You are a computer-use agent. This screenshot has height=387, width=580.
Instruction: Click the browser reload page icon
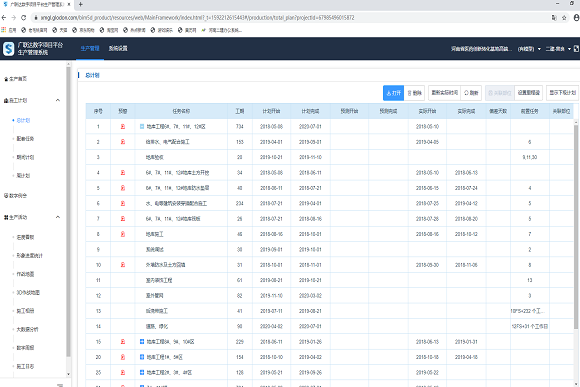click(x=23, y=18)
